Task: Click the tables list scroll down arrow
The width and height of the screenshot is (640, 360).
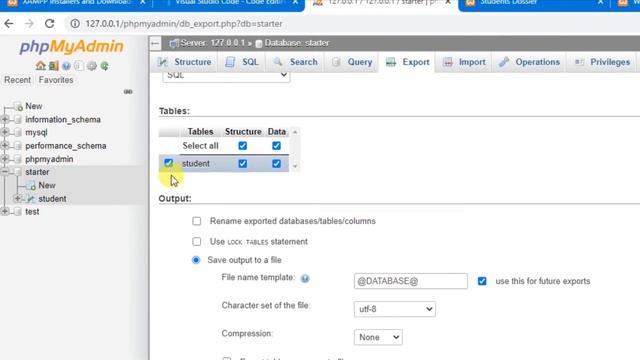Action: [x=295, y=166]
